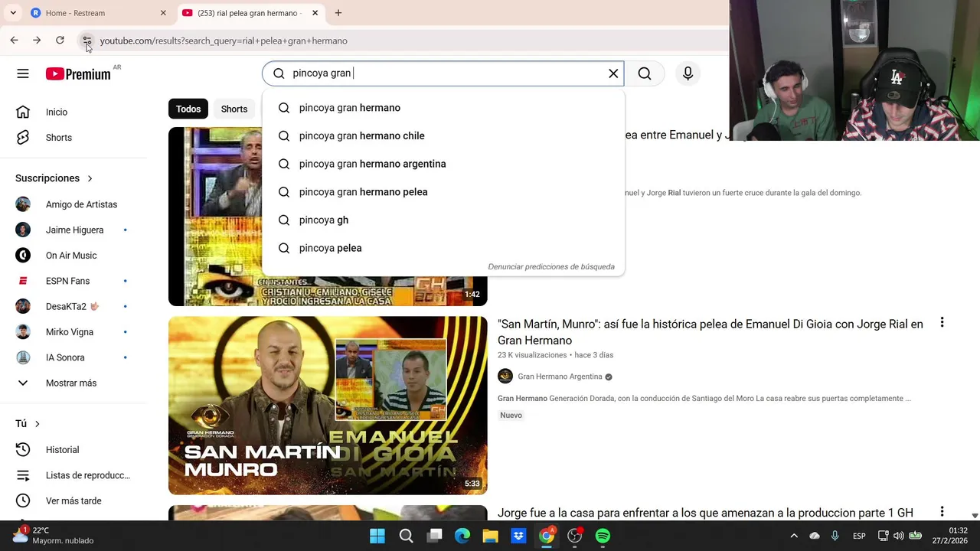The image size is (980, 551).
Task: Open options menu for San Martín Munro video
Action: 942,323
